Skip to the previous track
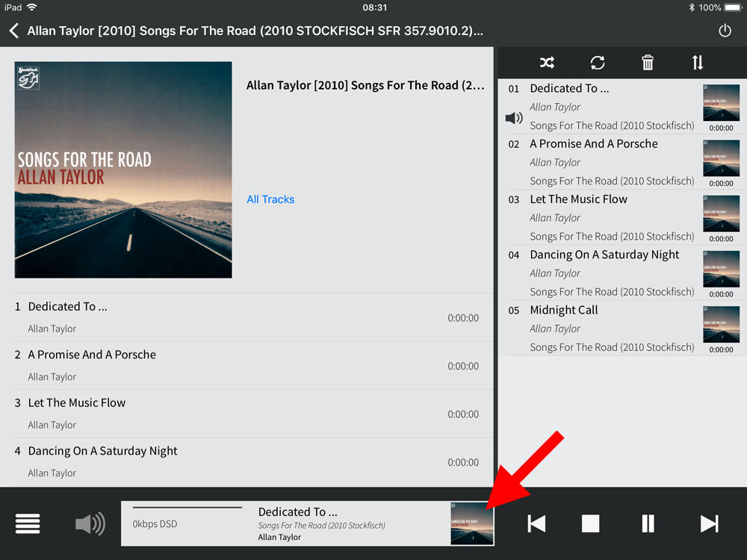747x560 pixels. click(x=536, y=523)
